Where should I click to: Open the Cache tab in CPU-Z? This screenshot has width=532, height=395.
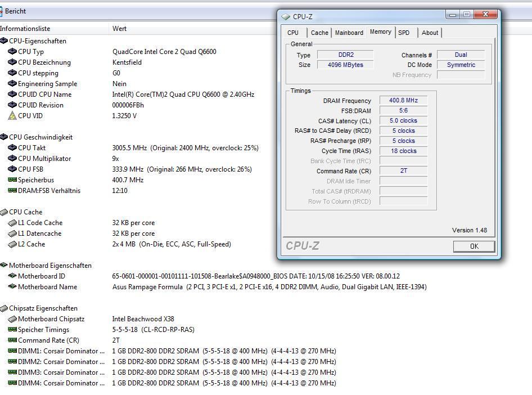point(319,33)
